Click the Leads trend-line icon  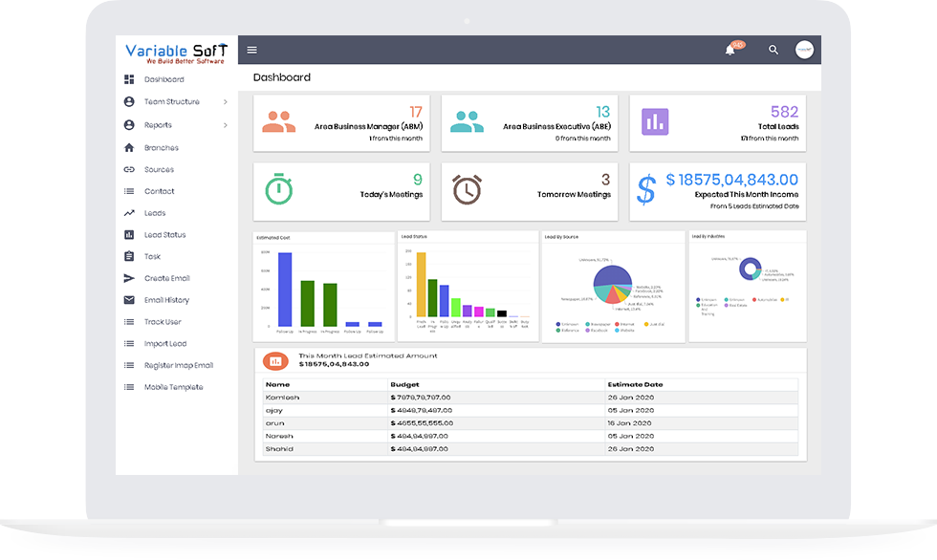[129, 214]
